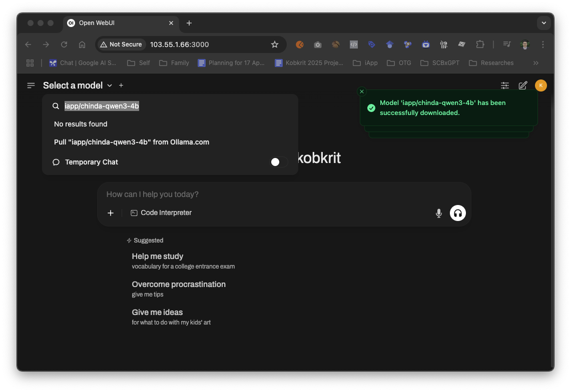The height and width of the screenshot is (392, 571).
Task: Toggle the Code Interpreter option
Action: click(161, 213)
